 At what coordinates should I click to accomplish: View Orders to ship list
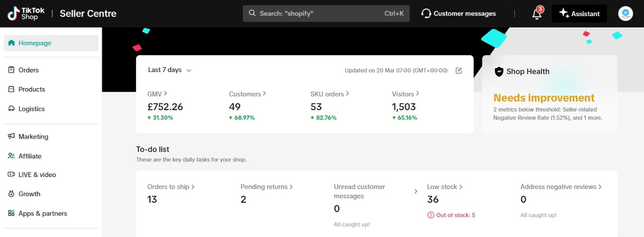171,186
